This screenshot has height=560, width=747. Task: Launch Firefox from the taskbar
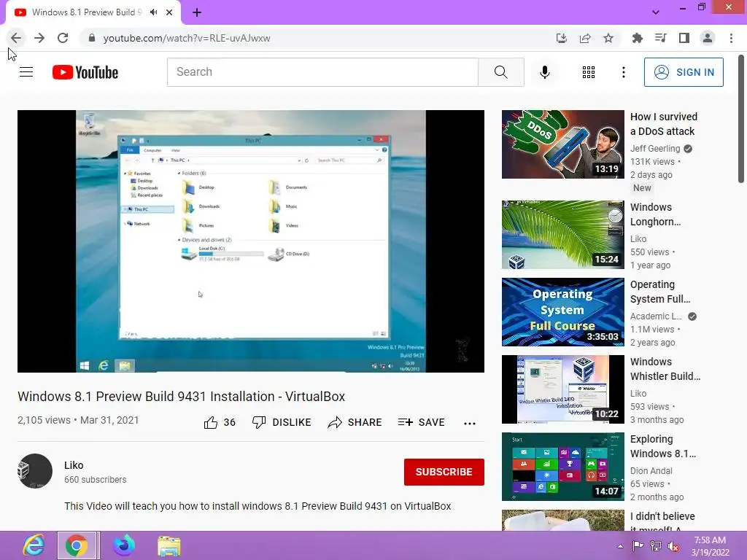click(x=124, y=545)
